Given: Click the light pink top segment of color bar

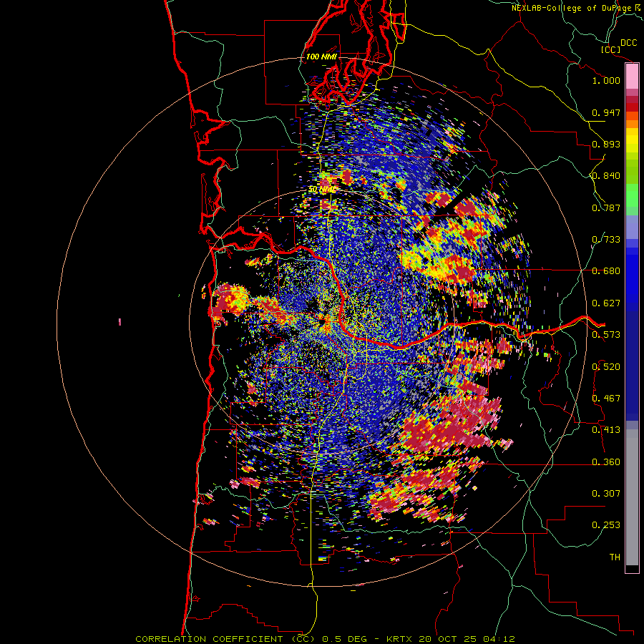Looking at the screenshot, I should 632,77.
